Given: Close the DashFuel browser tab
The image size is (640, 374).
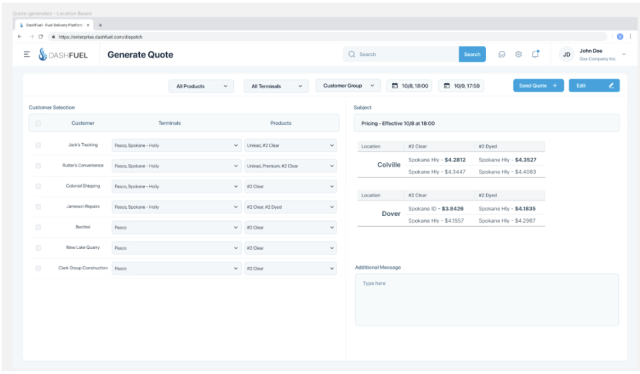Looking at the screenshot, I should click(88, 25).
